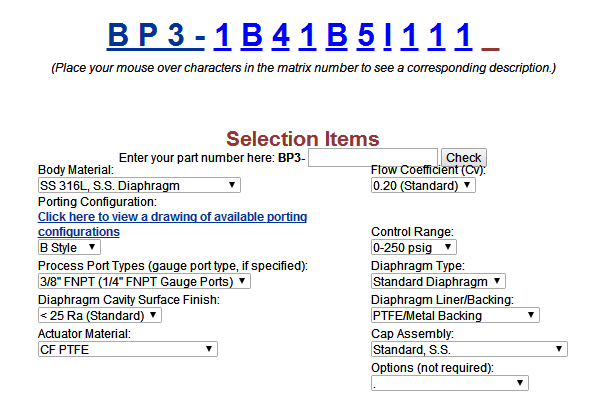Open Diaphragm Cavity Surface Finish dropdown
Screen dimensions: 598x402
(100, 315)
